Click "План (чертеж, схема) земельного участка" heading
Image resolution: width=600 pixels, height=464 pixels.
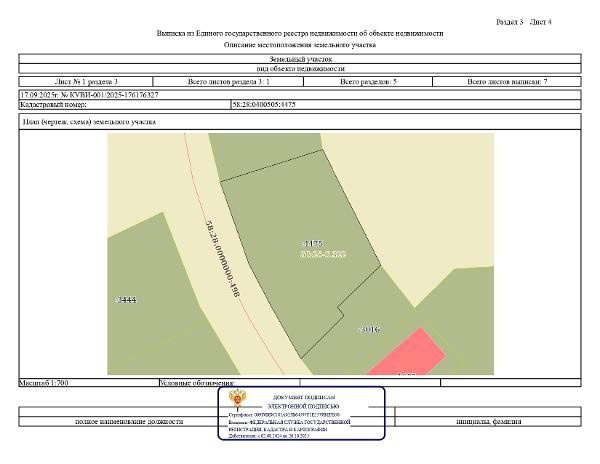coord(89,122)
